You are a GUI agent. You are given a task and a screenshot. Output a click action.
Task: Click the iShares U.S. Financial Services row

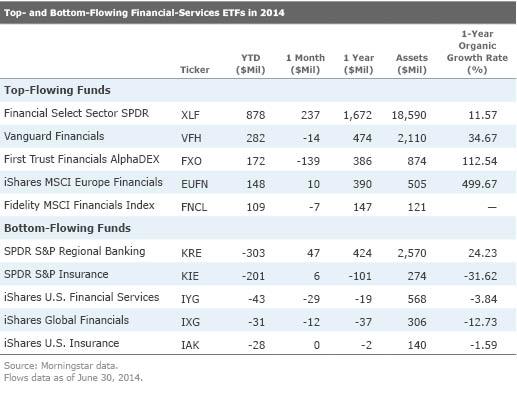(x=258, y=298)
